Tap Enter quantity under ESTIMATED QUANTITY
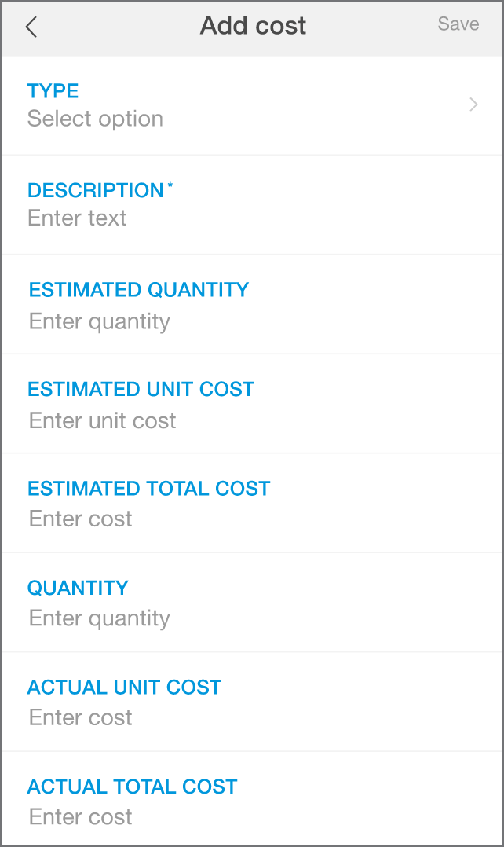This screenshot has width=504, height=847. (x=99, y=321)
